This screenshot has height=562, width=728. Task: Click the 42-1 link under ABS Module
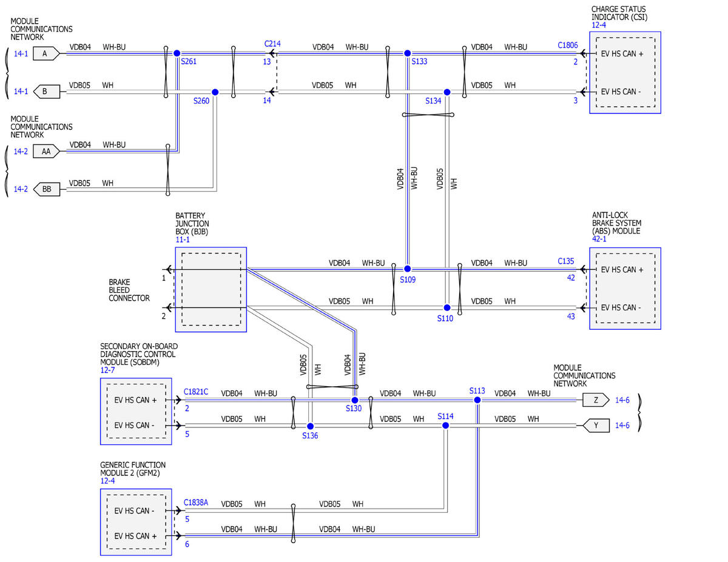[599, 239]
